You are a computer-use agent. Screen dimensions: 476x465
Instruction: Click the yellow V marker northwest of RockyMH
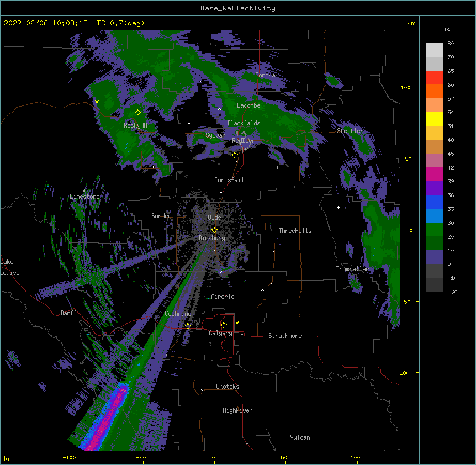(x=97, y=102)
